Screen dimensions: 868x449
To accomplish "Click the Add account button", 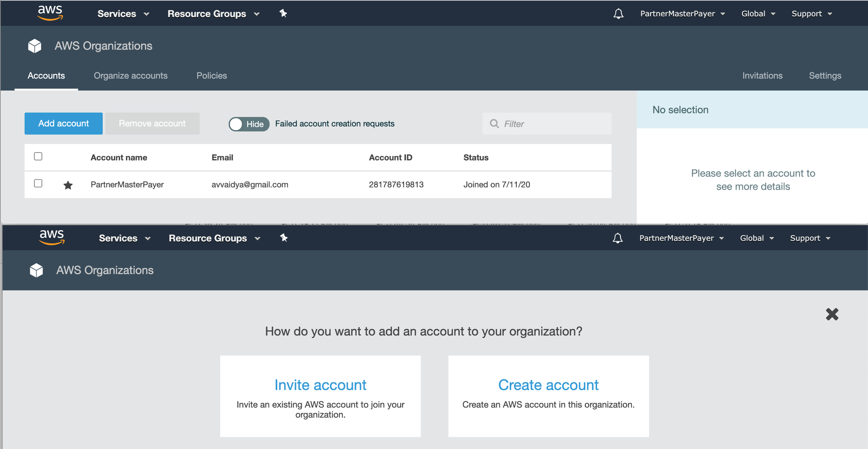I will coord(63,123).
